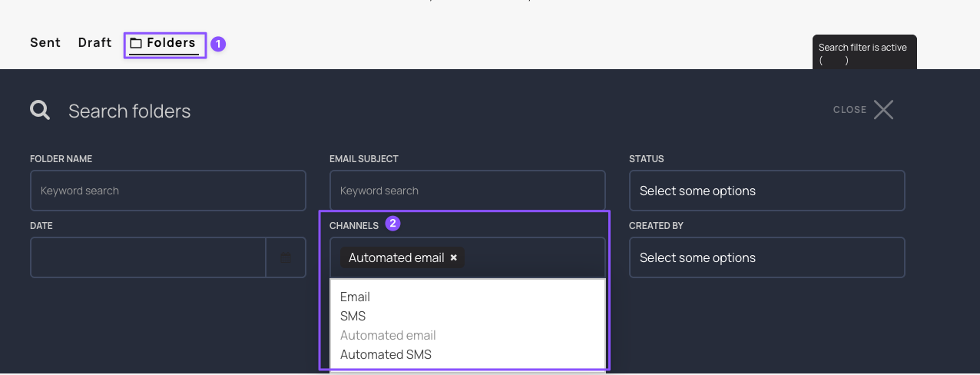The height and width of the screenshot is (375, 980).
Task: Click the magnifying glass search icon
Action: tap(40, 111)
